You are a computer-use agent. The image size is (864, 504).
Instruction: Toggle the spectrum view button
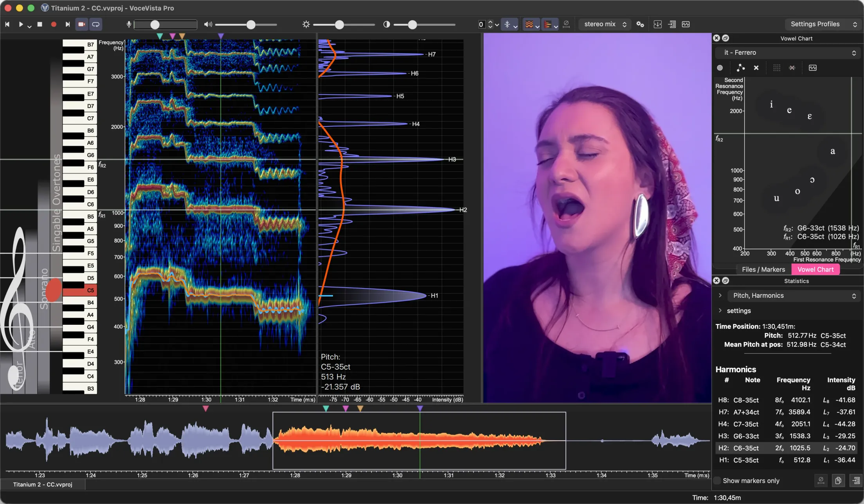coord(547,24)
